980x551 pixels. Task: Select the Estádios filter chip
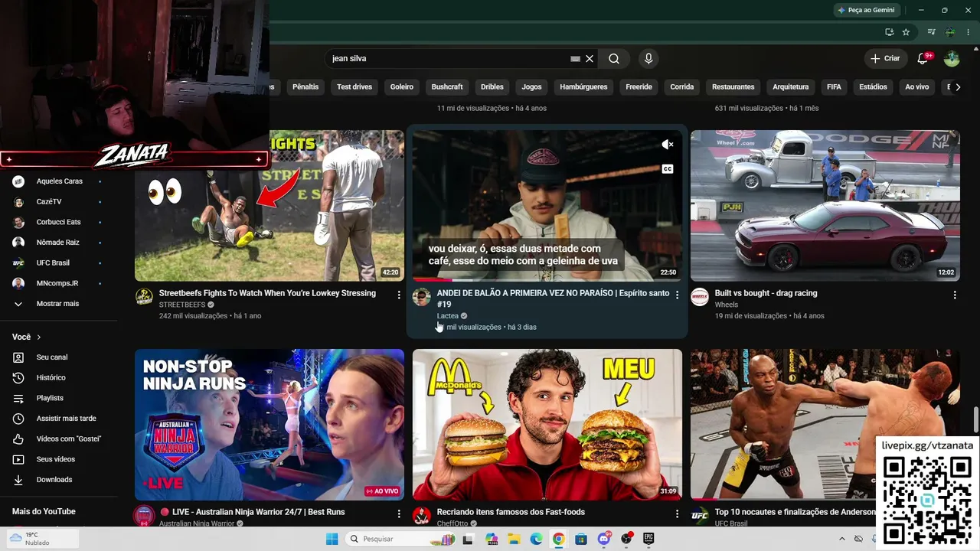click(874, 87)
